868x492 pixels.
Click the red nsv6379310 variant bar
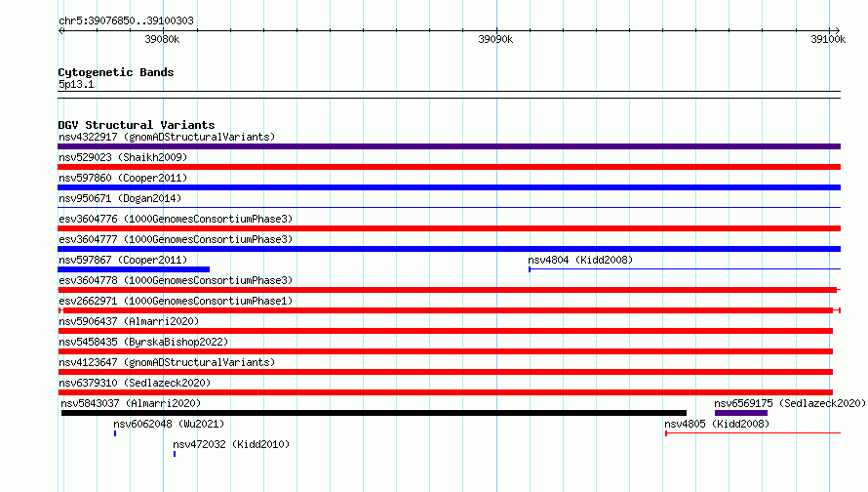click(445, 392)
